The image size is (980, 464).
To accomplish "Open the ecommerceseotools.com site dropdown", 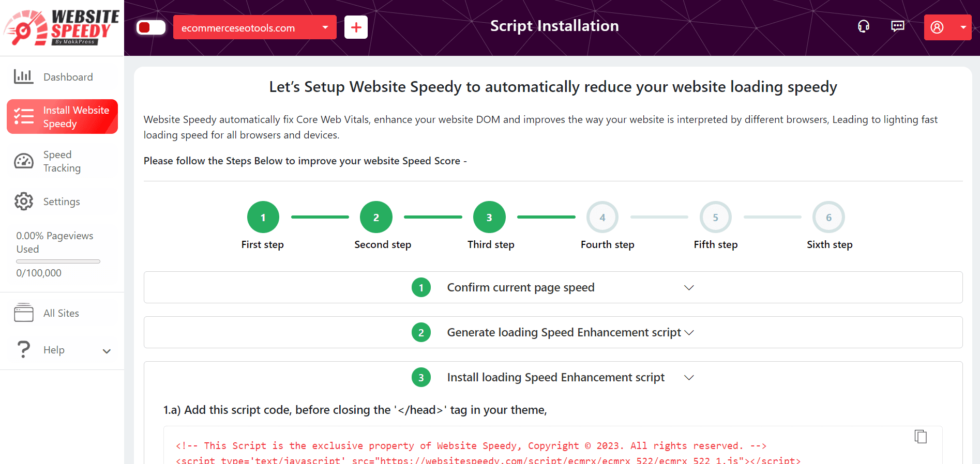I will [254, 27].
